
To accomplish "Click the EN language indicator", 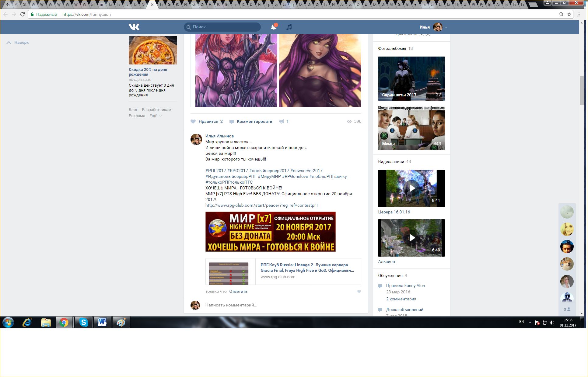I will [x=521, y=322].
